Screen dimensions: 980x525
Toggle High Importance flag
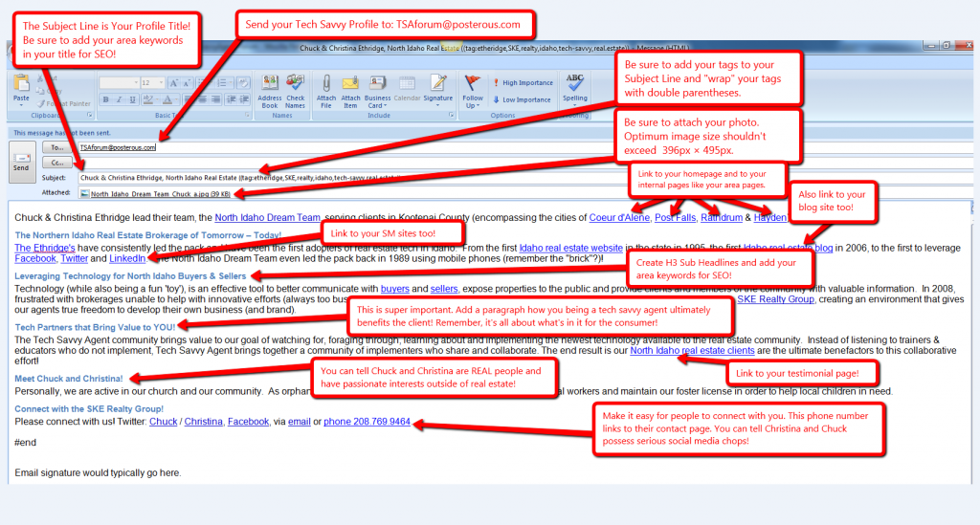tap(523, 82)
